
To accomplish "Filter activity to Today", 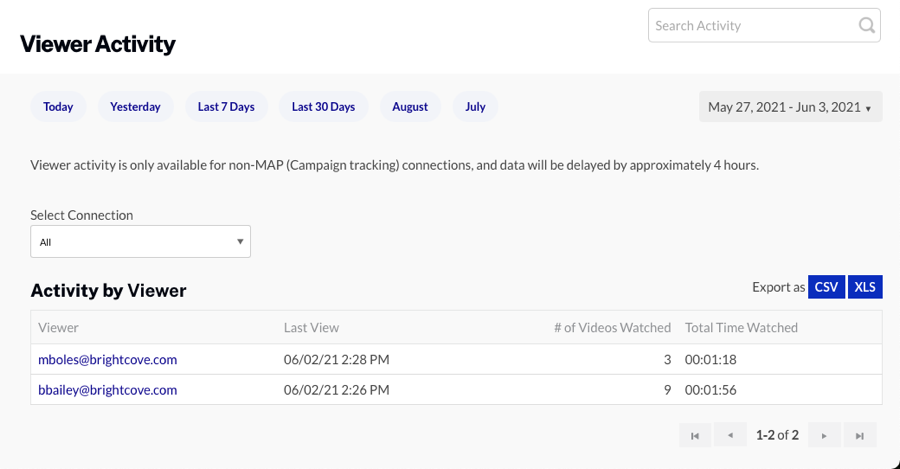I will point(58,107).
